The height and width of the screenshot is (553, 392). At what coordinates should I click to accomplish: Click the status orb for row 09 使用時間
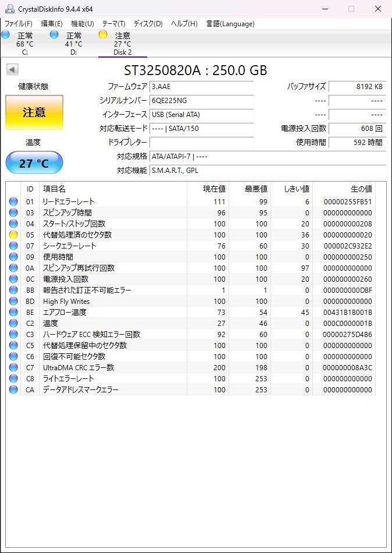point(13,257)
